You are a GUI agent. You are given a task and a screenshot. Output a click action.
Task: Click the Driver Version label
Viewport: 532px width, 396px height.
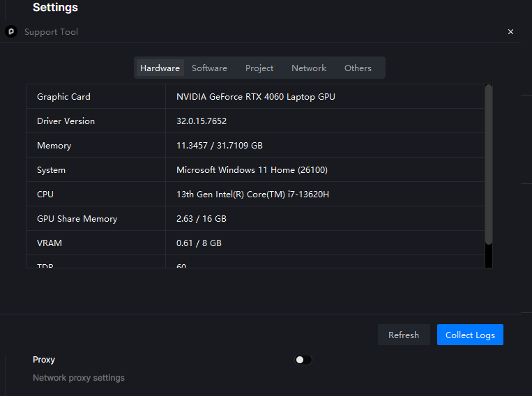66,121
